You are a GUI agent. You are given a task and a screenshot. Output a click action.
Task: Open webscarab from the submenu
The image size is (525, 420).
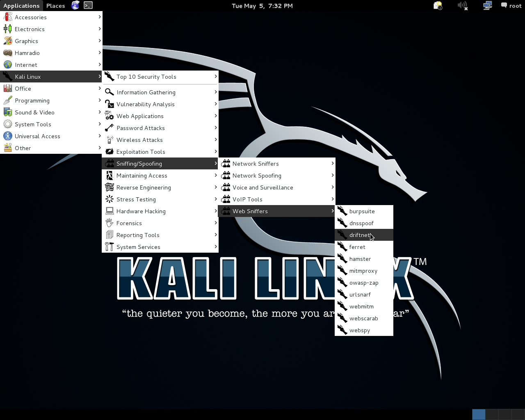[x=364, y=318]
